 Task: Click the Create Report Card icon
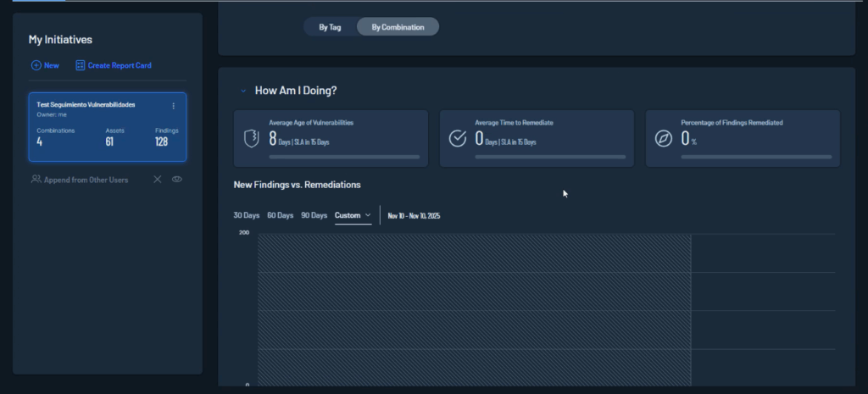pos(81,65)
